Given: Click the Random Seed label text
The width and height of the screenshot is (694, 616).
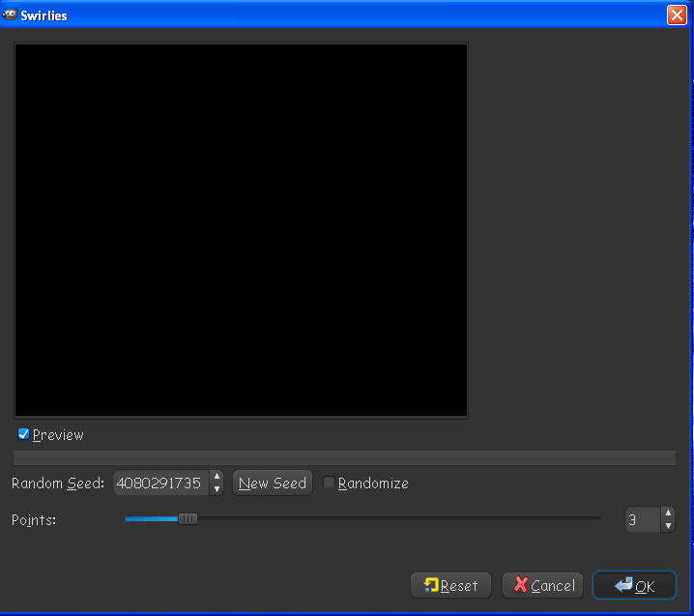Looking at the screenshot, I should [57, 484].
